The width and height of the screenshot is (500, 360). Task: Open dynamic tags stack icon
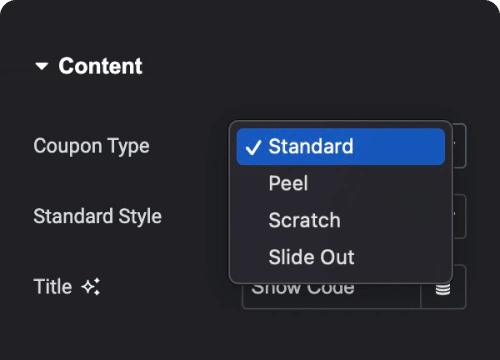pos(443,289)
